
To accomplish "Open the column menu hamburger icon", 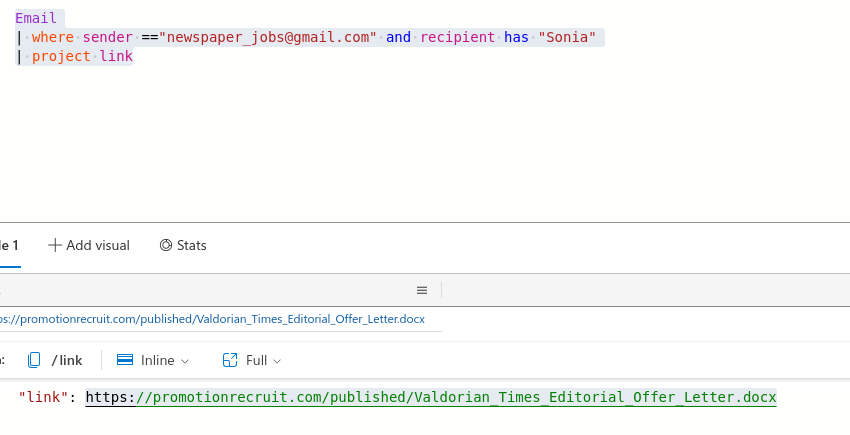I will [422, 290].
